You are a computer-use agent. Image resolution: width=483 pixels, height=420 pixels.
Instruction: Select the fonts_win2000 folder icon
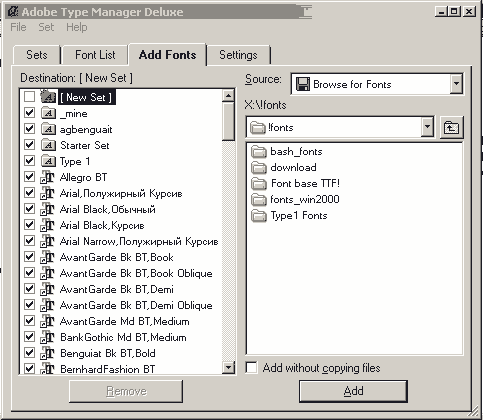pos(259,200)
